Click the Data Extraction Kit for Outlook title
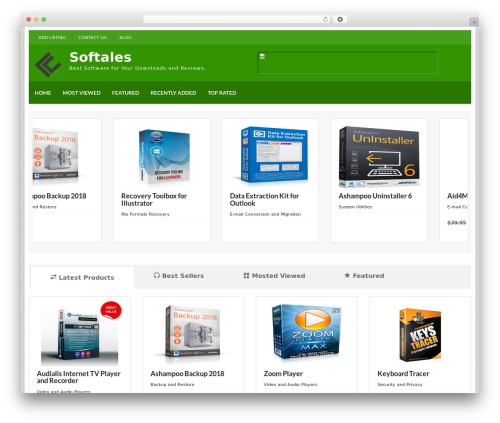 click(264, 200)
